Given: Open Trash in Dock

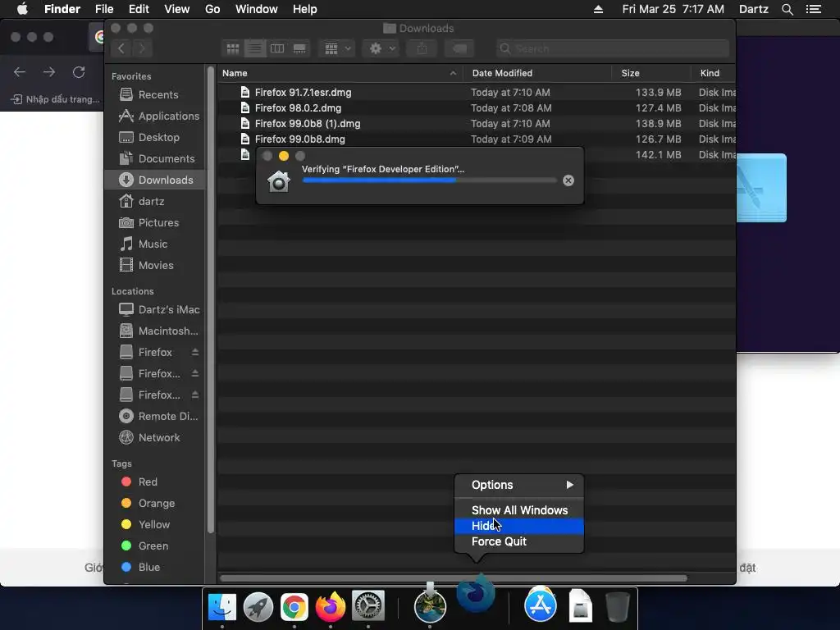Looking at the screenshot, I should coord(617,607).
